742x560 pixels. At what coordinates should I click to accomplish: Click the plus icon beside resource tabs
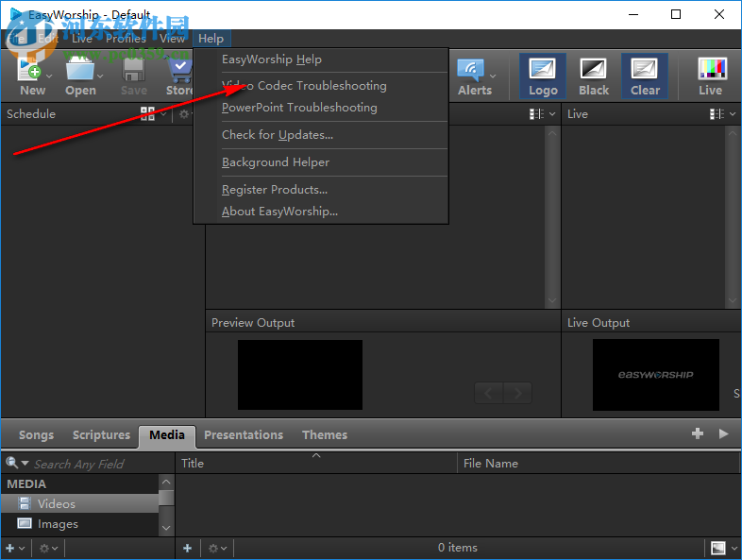698,433
